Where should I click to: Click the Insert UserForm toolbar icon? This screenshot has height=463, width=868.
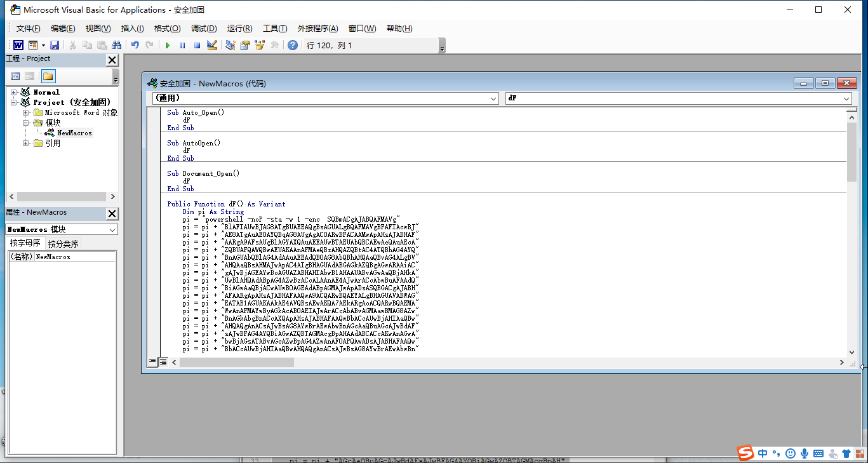[x=33, y=45]
